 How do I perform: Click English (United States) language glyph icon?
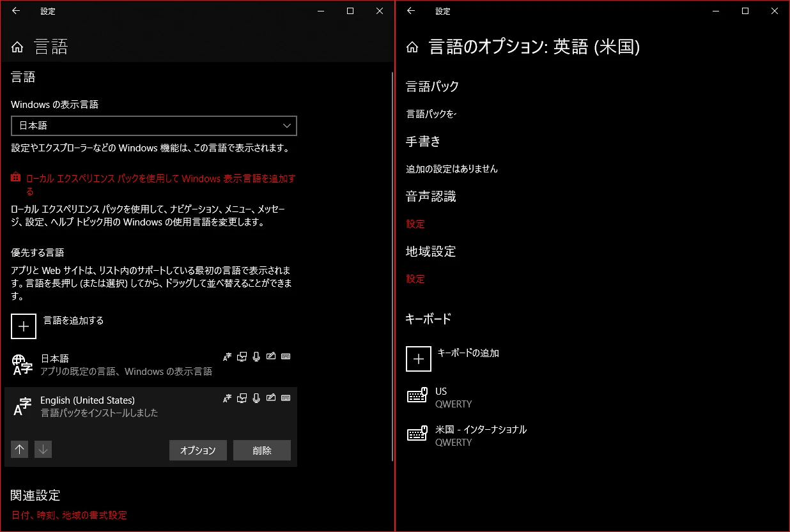[x=22, y=406]
